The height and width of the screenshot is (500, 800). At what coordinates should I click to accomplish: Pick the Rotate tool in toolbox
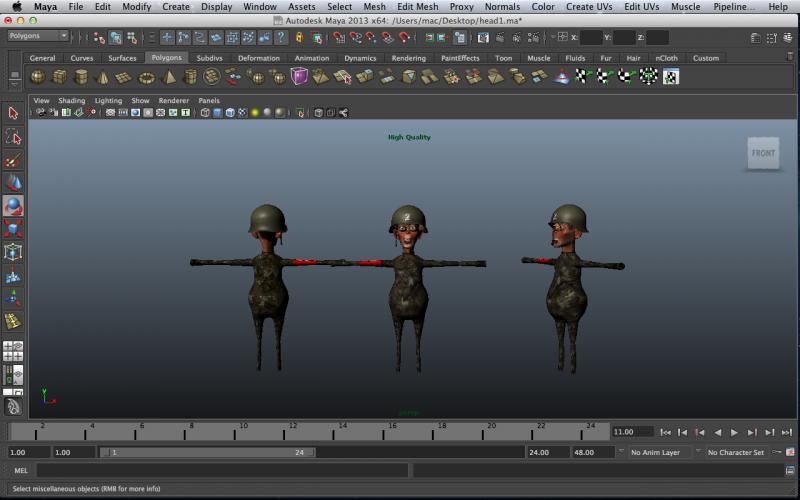tap(13, 206)
